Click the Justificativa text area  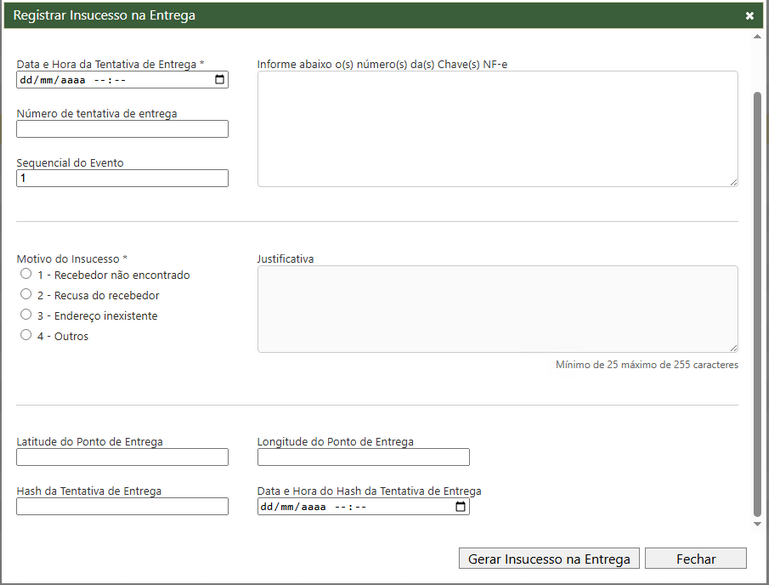tap(497, 308)
